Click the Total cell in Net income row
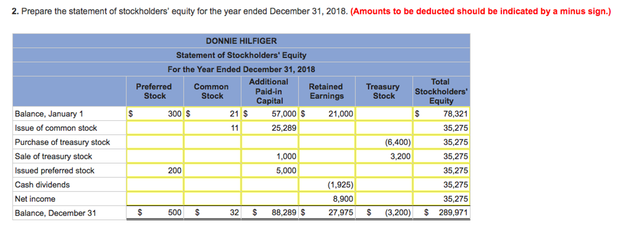 pos(441,199)
